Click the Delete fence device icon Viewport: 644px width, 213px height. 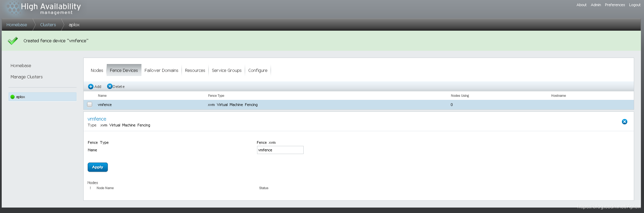pos(109,87)
